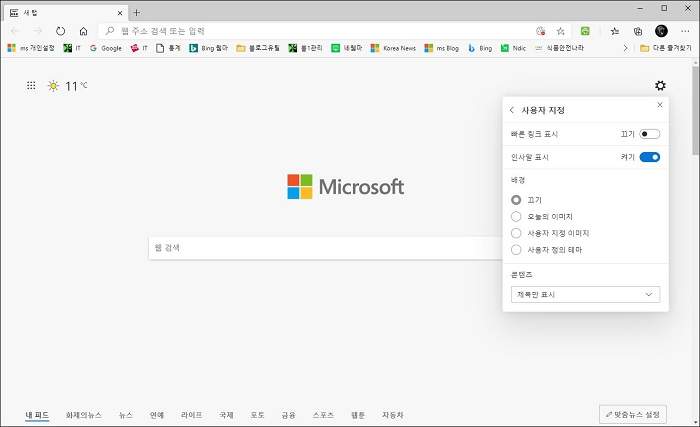Open the Google bookmark
The image size is (700, 427).
(106, 48)
